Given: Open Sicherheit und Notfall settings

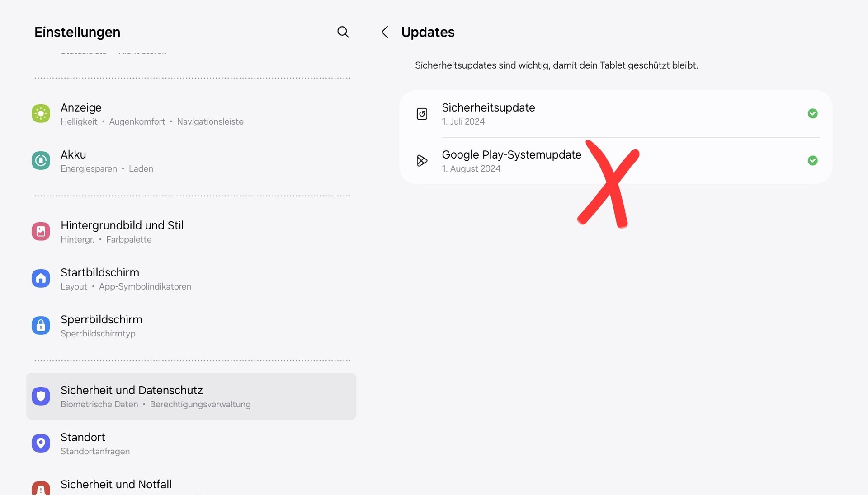Looking at the screenshot, I should coord(116,485).
